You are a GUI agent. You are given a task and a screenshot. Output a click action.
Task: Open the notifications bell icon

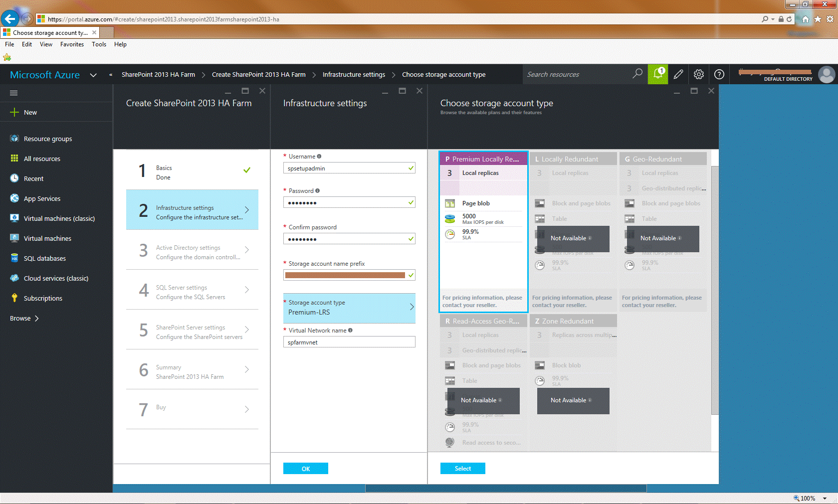658,74
